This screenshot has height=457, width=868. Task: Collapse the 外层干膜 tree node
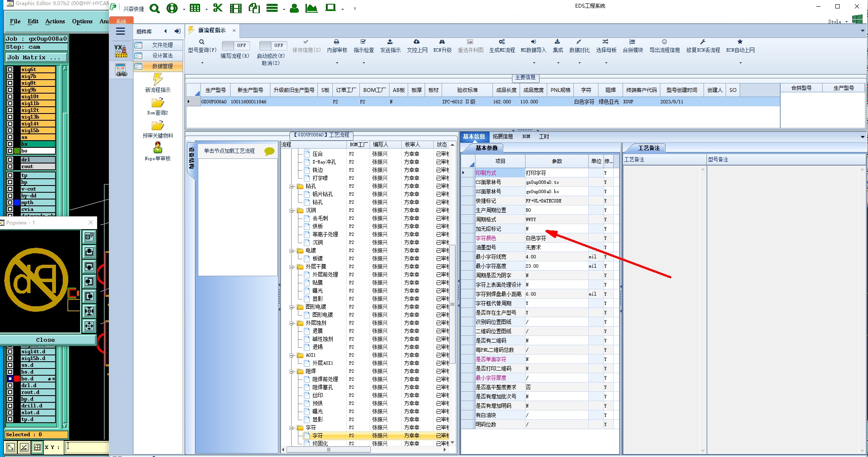point(292,267)
